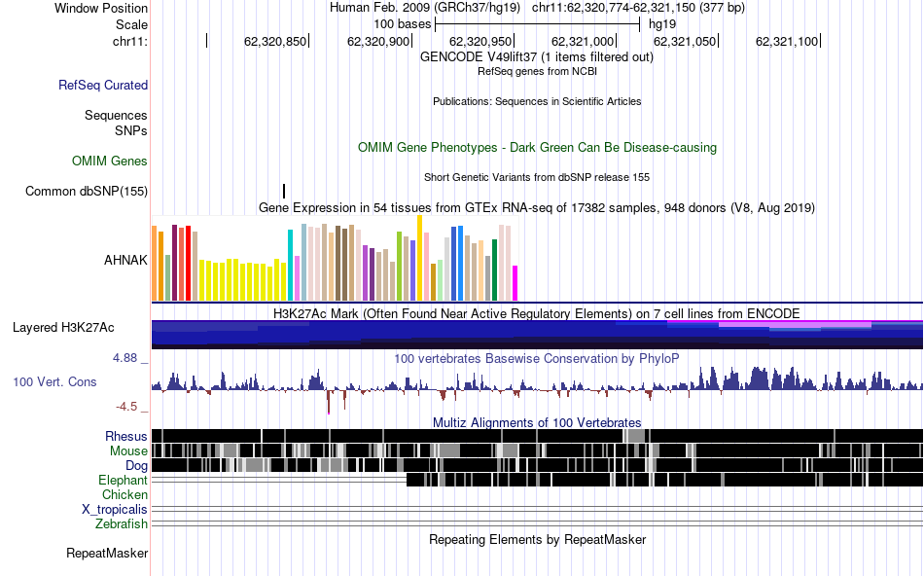
Task: Select the Dog alignment label
Action: (x=136, y=466)
